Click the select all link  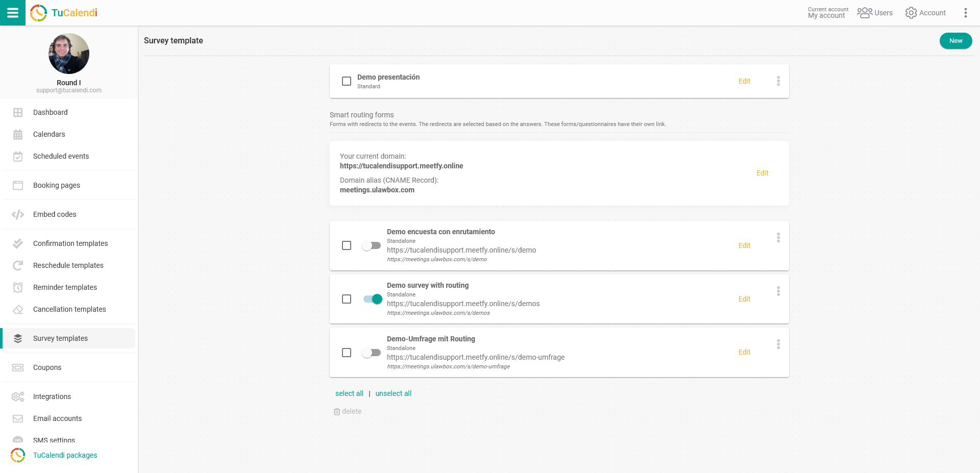tap(349, 393)
